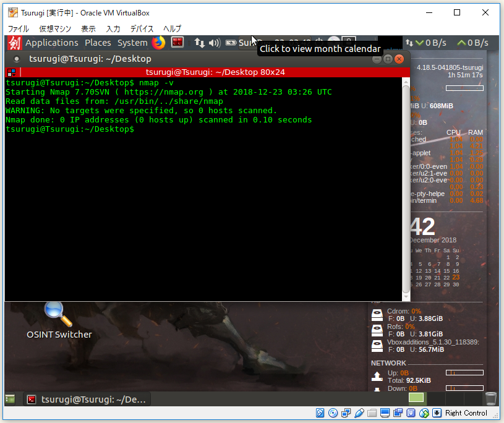Click the network traffic arrows in top panel
This screenshot has width=504, height=423.
click(198, 43)
